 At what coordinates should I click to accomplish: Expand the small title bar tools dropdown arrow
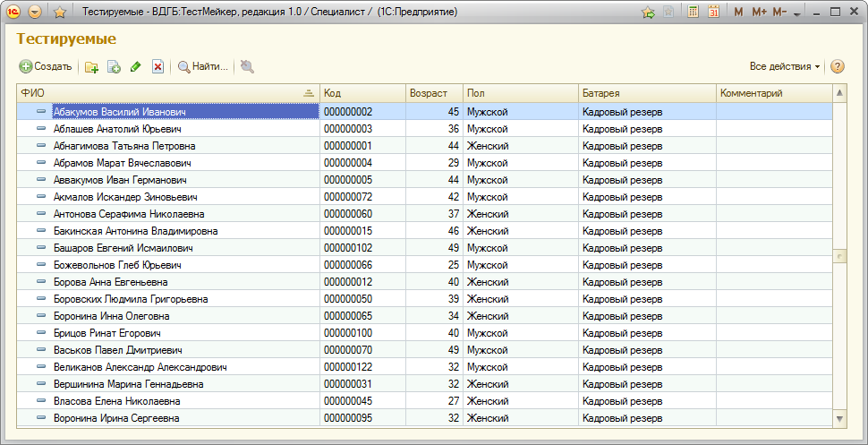(797, 13)
